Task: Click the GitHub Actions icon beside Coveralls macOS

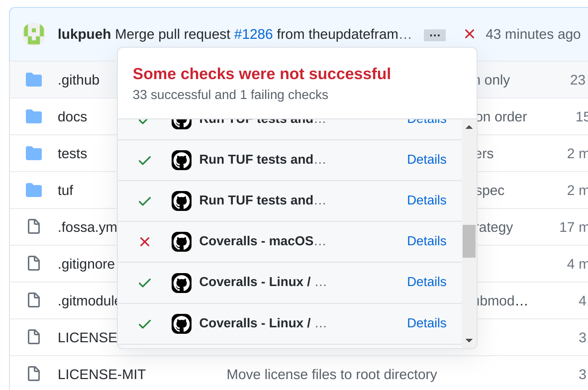Action: coord(182,242)
